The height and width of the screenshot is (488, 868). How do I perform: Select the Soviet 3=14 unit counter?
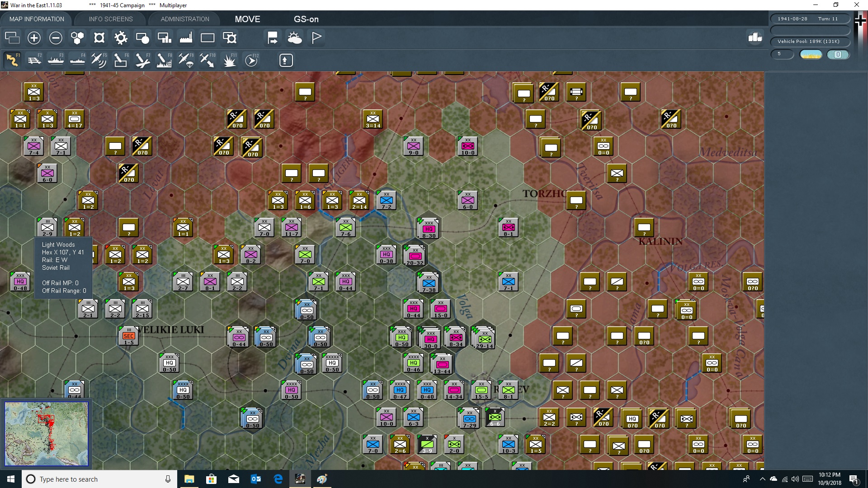point(373,119)
